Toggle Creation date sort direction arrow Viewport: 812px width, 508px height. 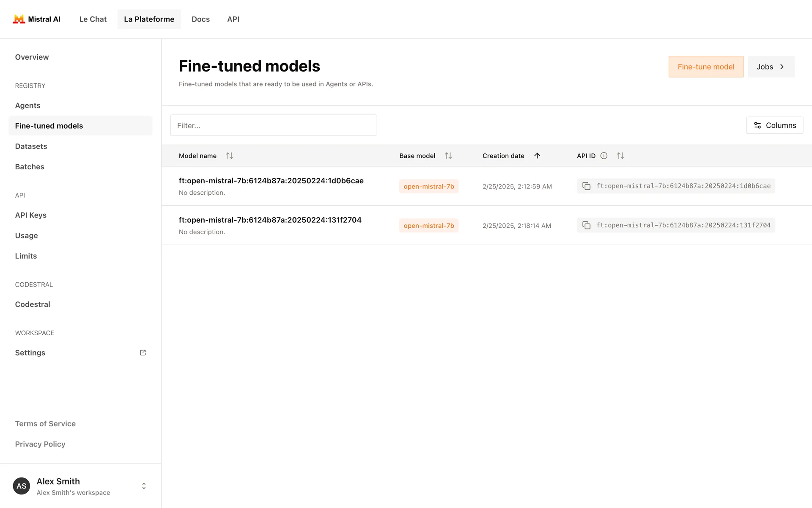(537, 156)
